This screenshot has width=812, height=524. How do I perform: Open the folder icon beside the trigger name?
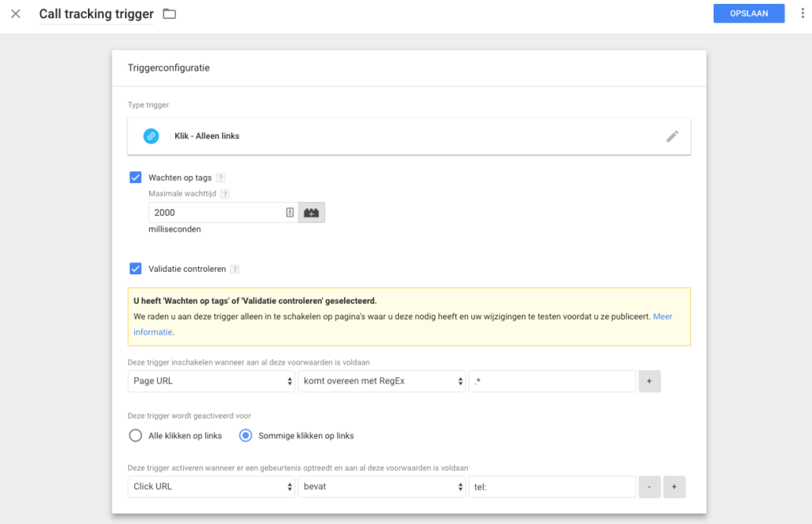(x=168, y=13)
